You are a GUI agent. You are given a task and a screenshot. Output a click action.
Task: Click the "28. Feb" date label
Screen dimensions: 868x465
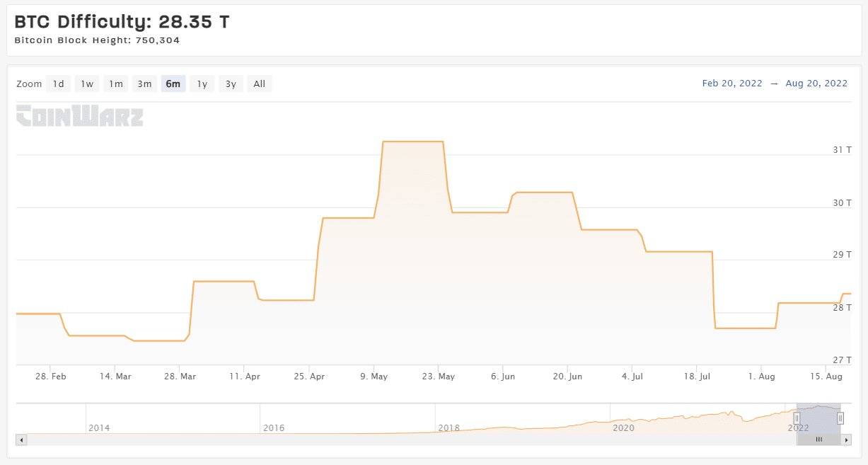tap(52, 377)
